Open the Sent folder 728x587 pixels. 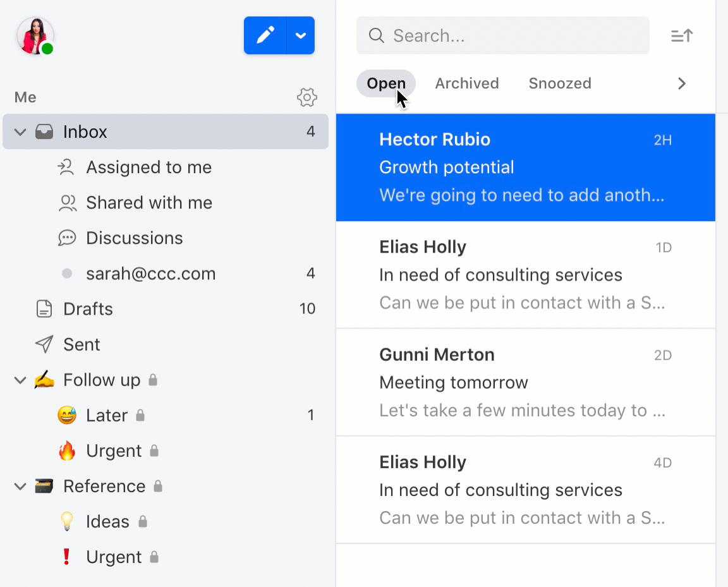tap(82, 344)
